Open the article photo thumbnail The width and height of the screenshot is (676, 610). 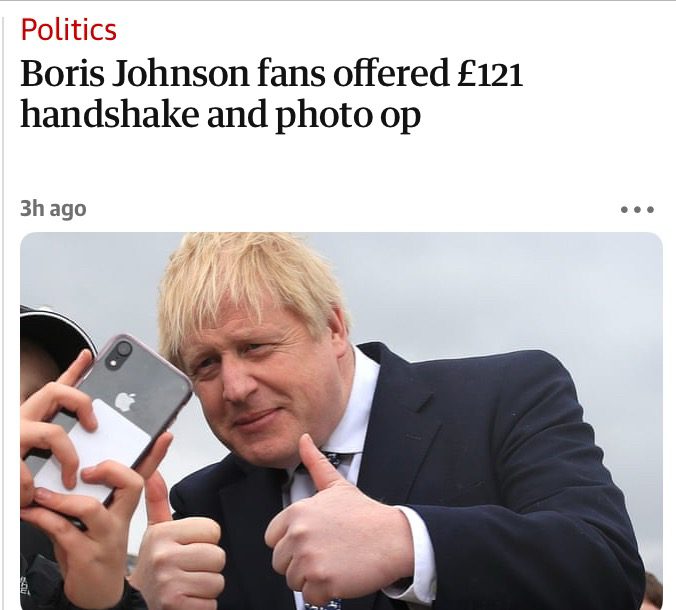point(341,421)
